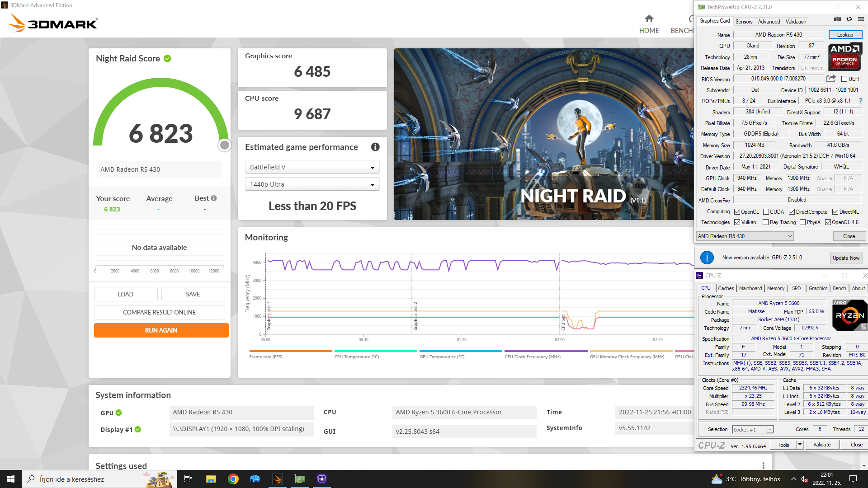Click Bus Interface question mark in GPU-Z
868x488 pixels.
[x=860, y=101]
